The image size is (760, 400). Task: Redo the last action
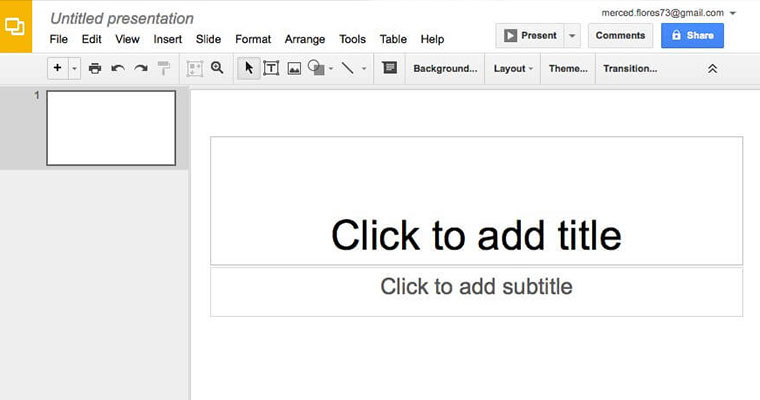pos(141,68)
